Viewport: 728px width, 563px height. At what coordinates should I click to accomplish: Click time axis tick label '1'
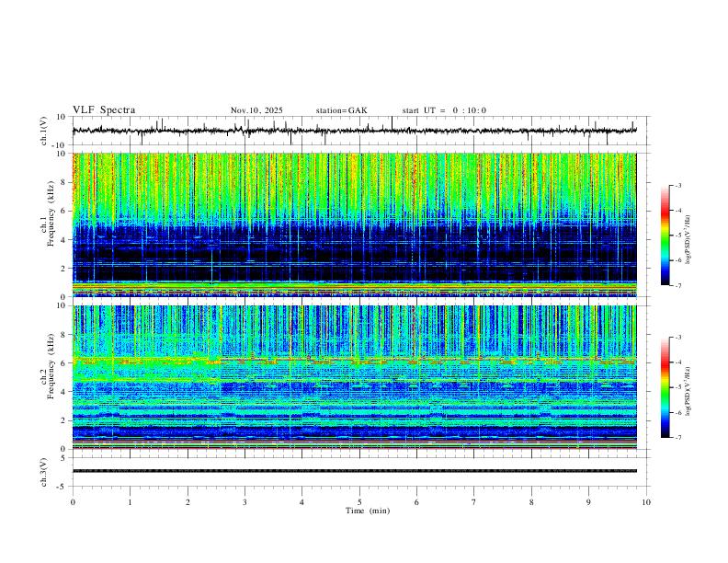(x=130, y=502)
